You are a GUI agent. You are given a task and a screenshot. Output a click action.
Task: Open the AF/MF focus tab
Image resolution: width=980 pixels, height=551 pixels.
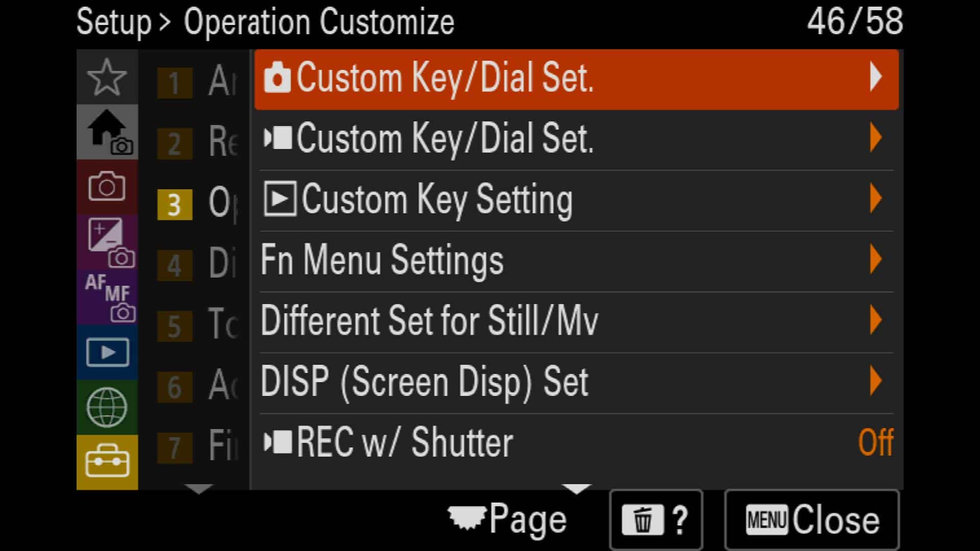click(107, 297)
